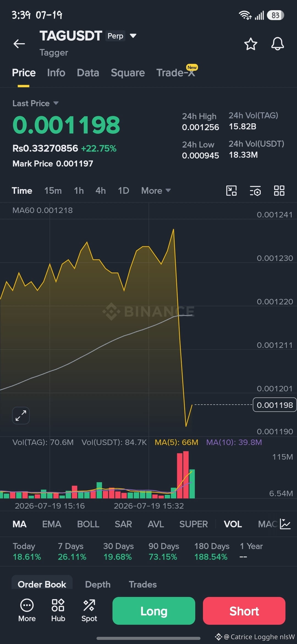The image size is (297, 644).
Task: Switch to the Info tab
Action: tap(56, 73)
